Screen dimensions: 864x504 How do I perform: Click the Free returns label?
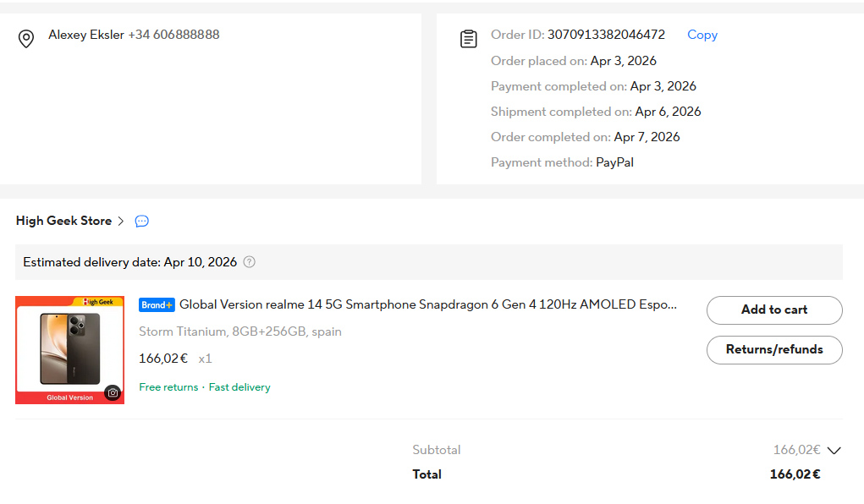(168, 387)
